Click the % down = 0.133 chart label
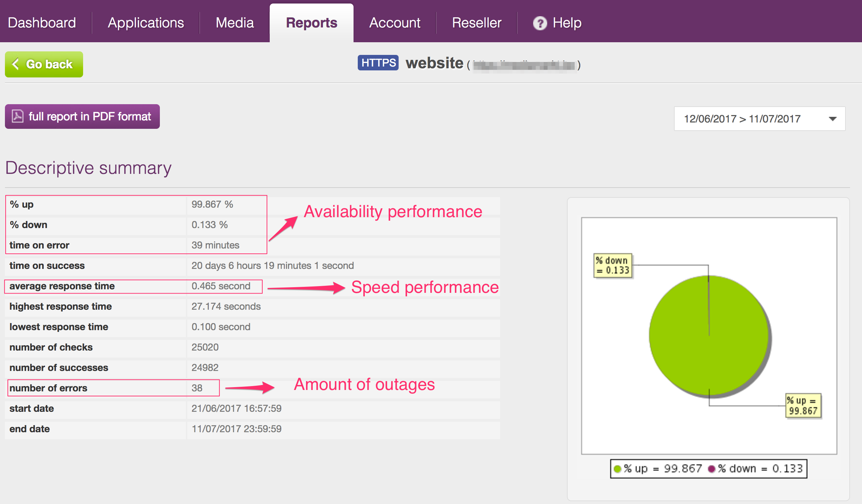Screen dimensions: 862x504 coord(613,265)
